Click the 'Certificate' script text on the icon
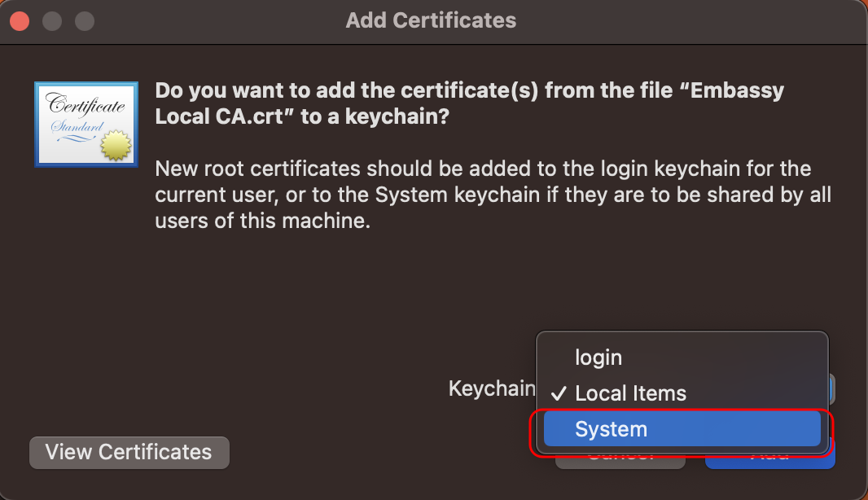The width and height of the screenshot is (868, 500). pyautogui.click(x=85, y=105)
